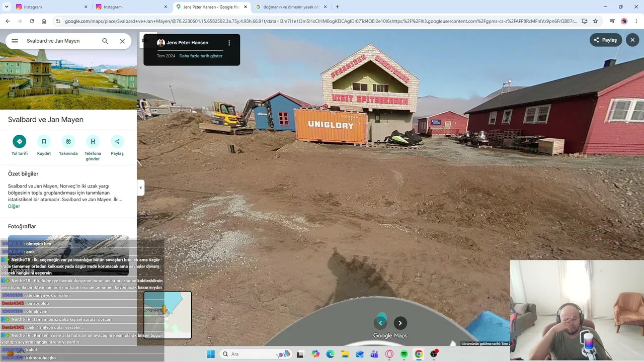Launch Copilot from the taskbar

click(315, 354)
